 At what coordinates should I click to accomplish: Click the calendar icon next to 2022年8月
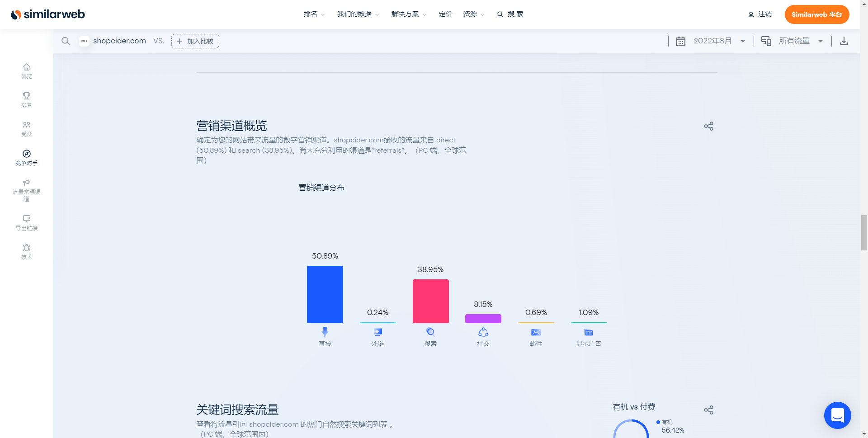click(681, 41)
